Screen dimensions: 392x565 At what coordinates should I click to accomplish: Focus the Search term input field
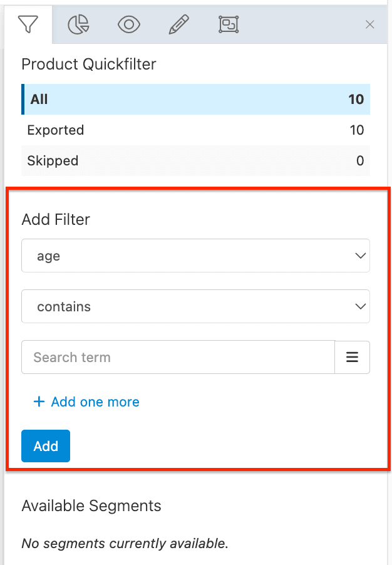178,357
